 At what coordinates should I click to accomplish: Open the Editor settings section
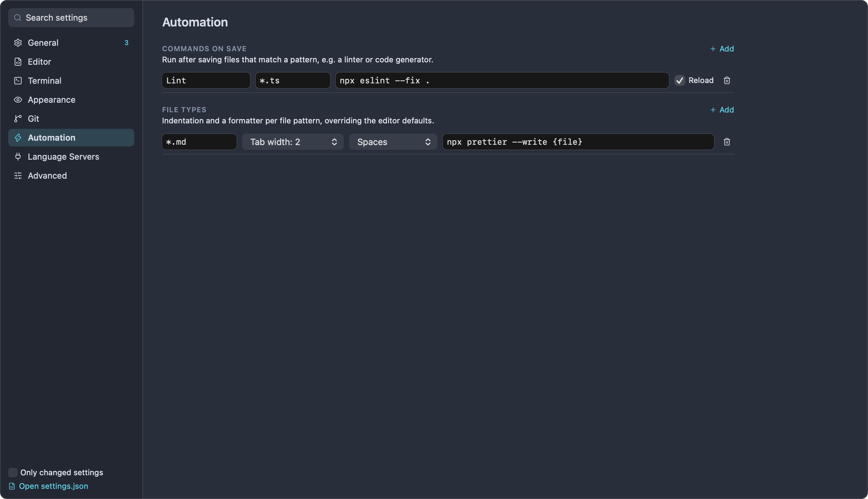coord(71,62)
